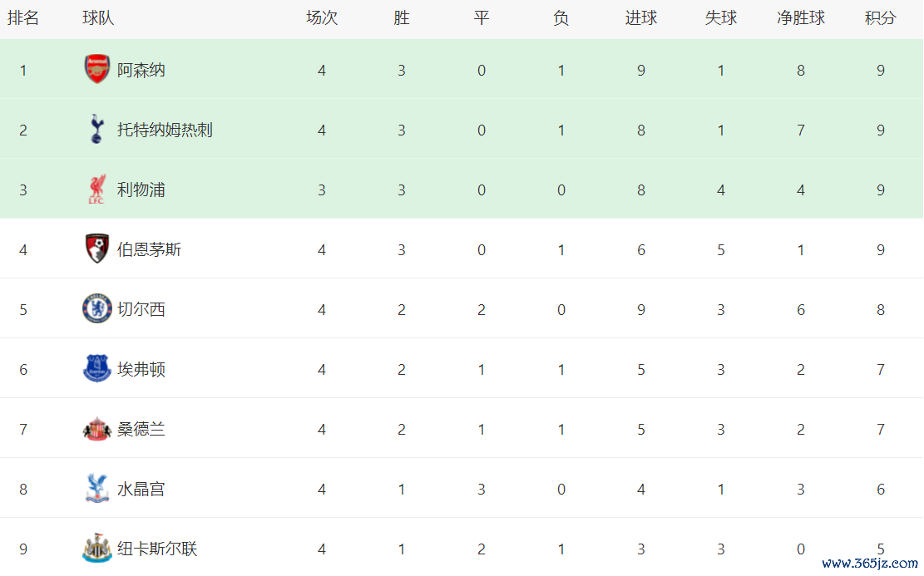Click the Crystal Palace crest

[97, 489]
